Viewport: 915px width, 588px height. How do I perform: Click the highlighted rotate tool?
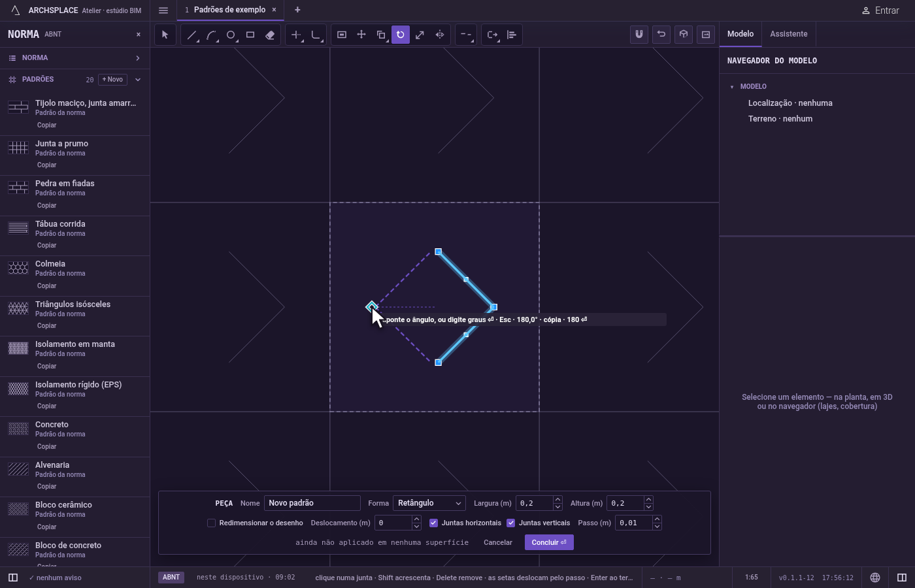(x=401, y=35)
